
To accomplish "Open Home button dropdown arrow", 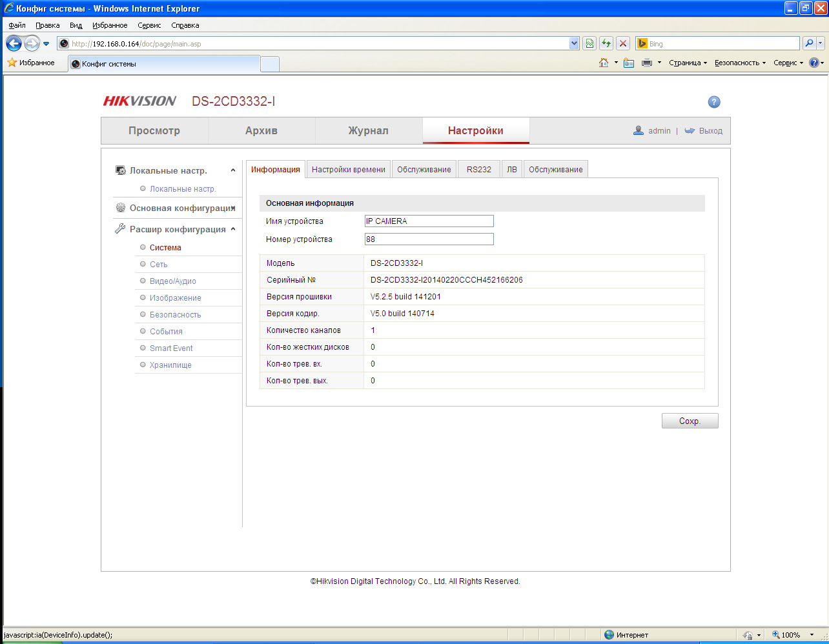I will click(616, 63).
